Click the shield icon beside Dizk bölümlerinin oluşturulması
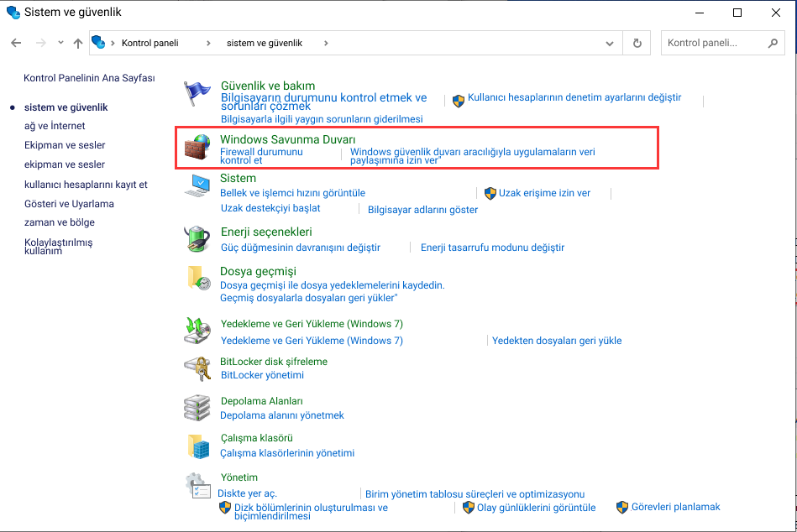 [x=225, y=507]
